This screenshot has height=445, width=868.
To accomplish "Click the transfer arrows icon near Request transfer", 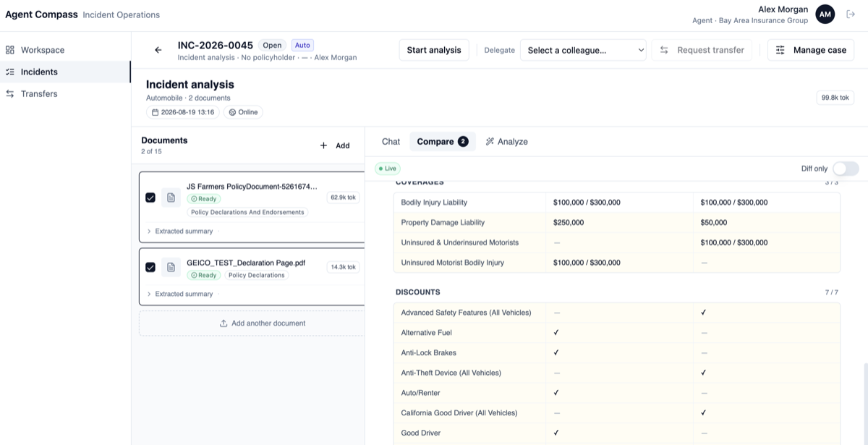I will click(x=664, y=50).
